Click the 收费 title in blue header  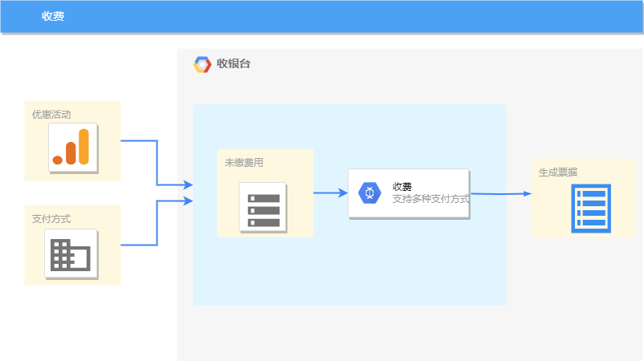(x=53, y=16)
